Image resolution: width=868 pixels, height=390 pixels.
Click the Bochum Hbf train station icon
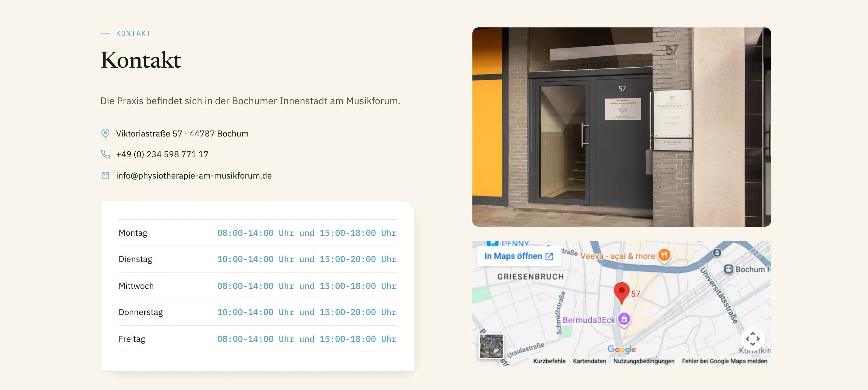(x=728, y=269)
